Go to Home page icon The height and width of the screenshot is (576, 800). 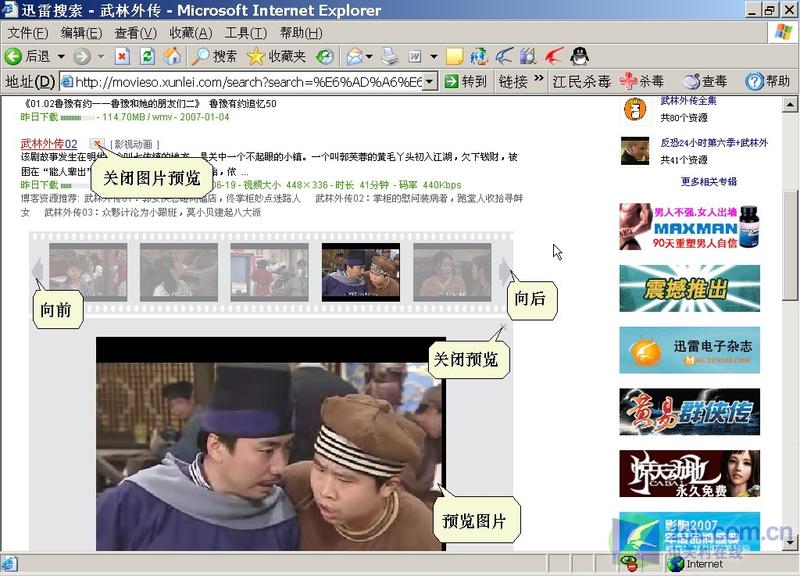[172, 56]
